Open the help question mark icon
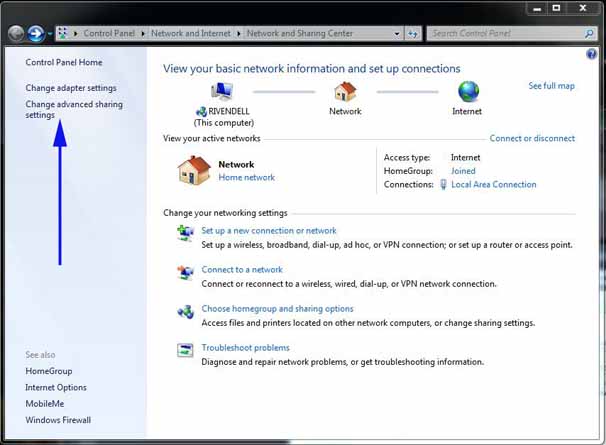Image resolution: width=606 pixels, height=445 pixels. [x=591, y=54]
